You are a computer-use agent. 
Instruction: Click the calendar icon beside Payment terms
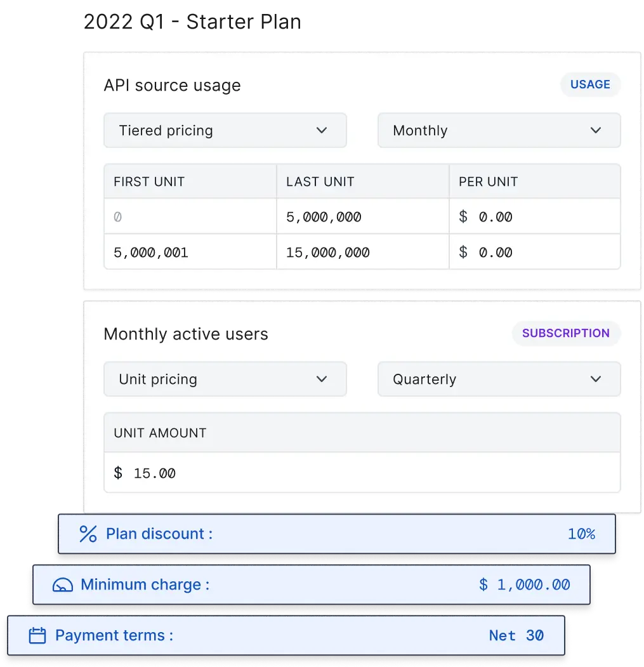(37, 636)
